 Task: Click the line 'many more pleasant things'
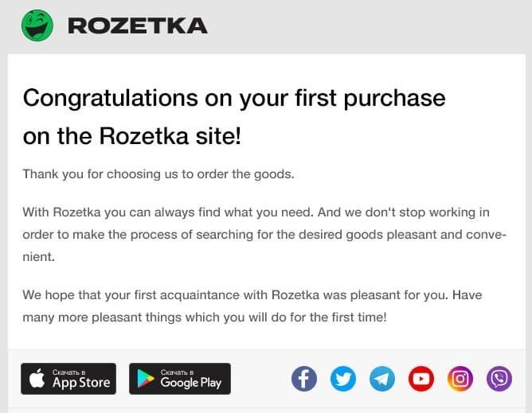[205, 318]
